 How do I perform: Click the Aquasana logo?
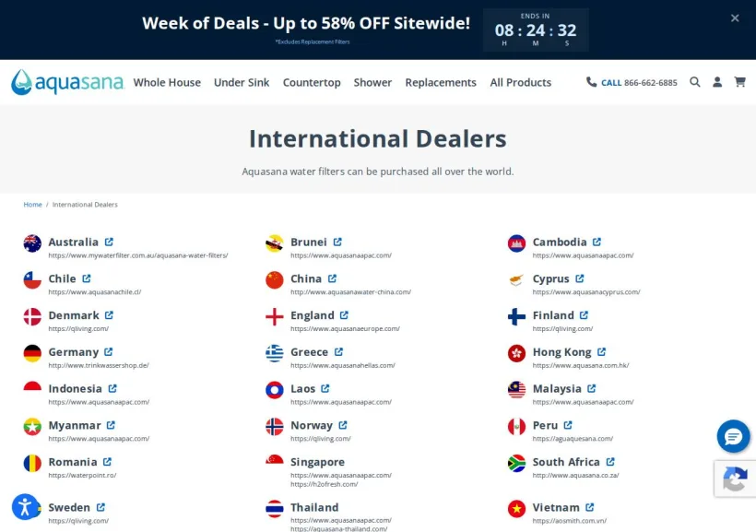pos(67,82)
